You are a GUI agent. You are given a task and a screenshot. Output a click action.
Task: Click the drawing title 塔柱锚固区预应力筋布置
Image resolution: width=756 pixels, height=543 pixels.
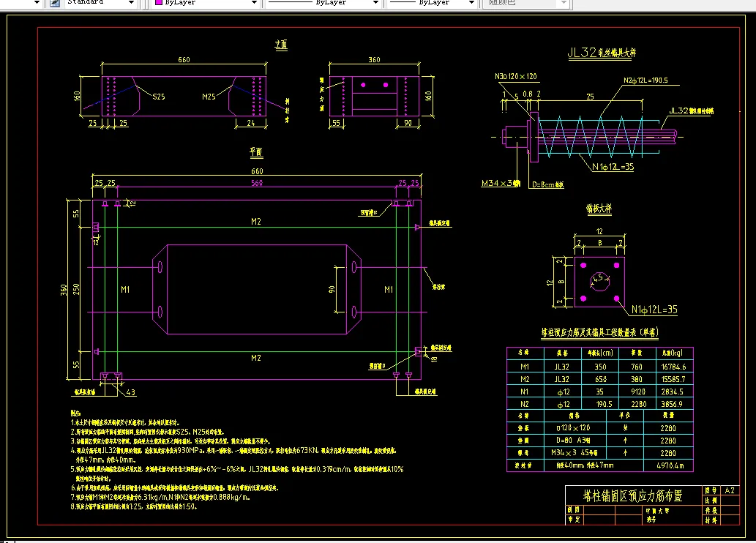coord(632,495)
